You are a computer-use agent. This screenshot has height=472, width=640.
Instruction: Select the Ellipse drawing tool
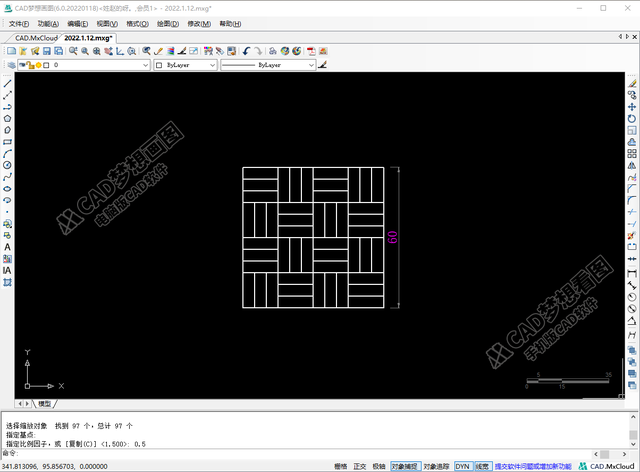click(7, 189)
